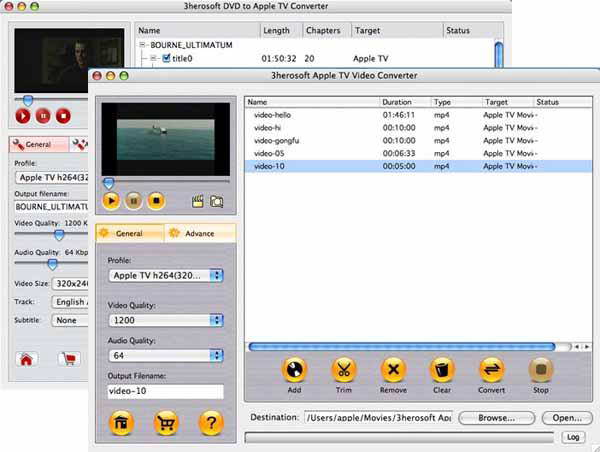Screen dimensions: 600x452
Task: Open the Profile dropdown showing Apple TV h264(320...
Action: pyautogui.click(x=165, y=275)
